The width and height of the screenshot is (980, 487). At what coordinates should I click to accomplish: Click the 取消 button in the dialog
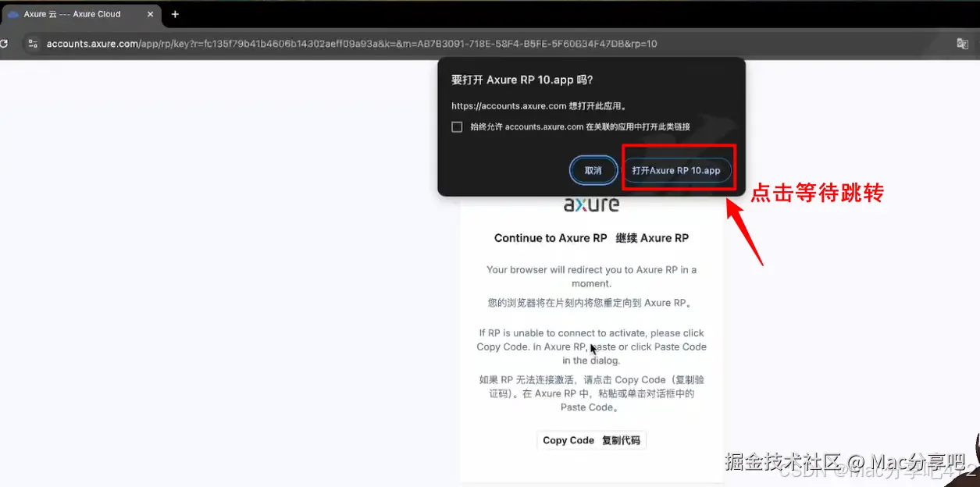[x=593, y=170]
